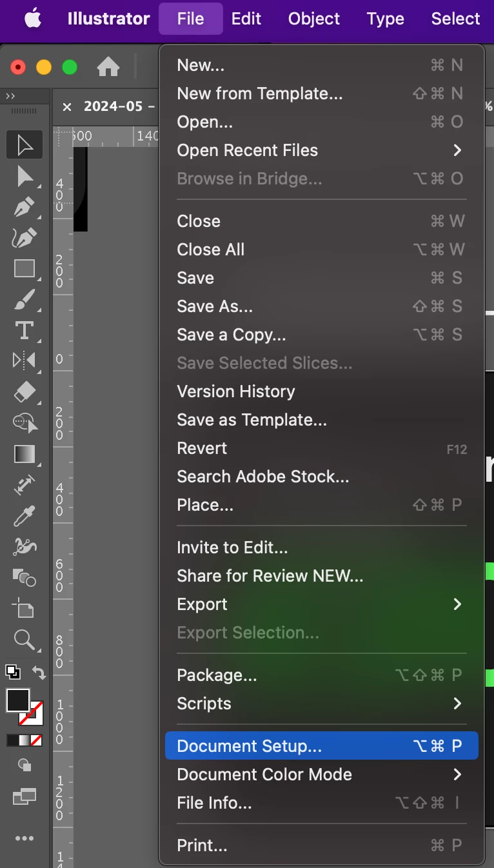The width and height of the screenshot is (494, 868).
Task: Choose Revert menu item
Action: pyautogui.click(x=321, y=448)
